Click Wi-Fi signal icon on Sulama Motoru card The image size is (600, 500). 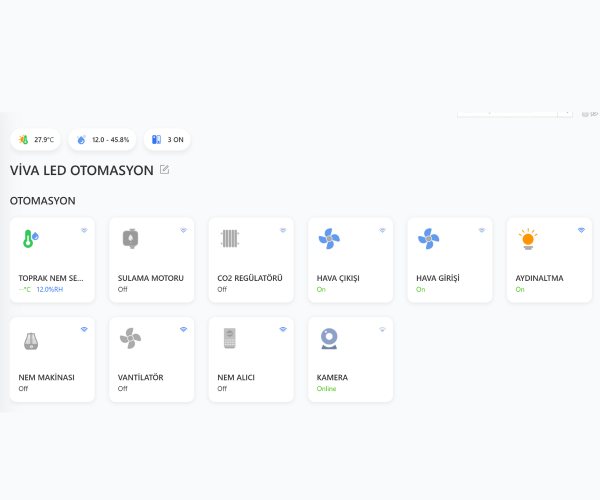tap(184, 230)
